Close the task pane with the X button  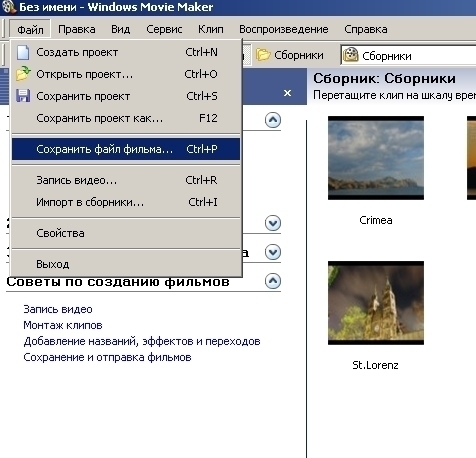click(x=287, y=93)
